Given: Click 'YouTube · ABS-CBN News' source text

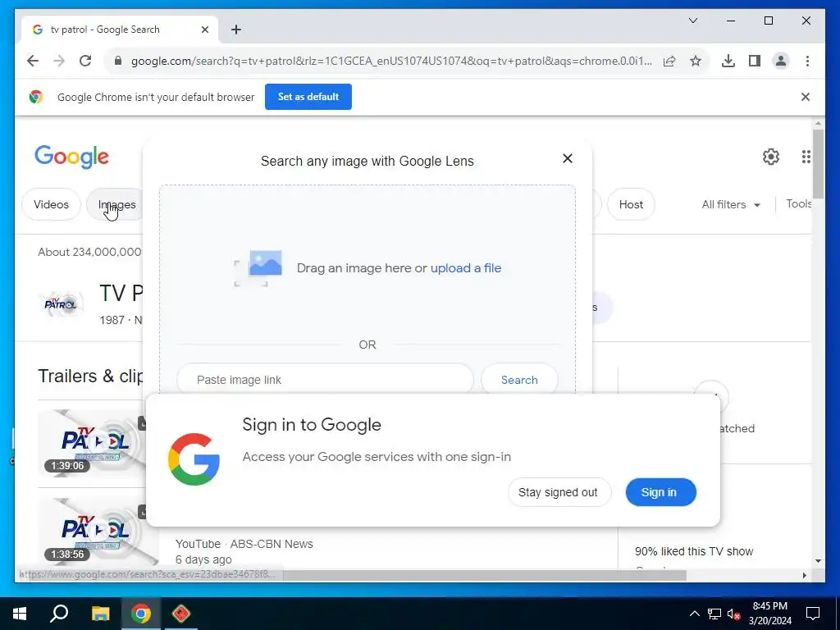Looking at the screenshot, I should [244, 544].
